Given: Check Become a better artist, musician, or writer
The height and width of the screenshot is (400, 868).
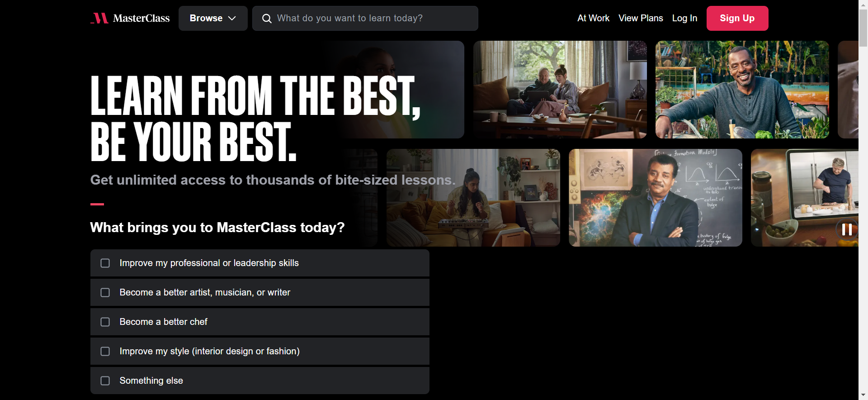Looking at the screenshot, I should tap(105, 292).
